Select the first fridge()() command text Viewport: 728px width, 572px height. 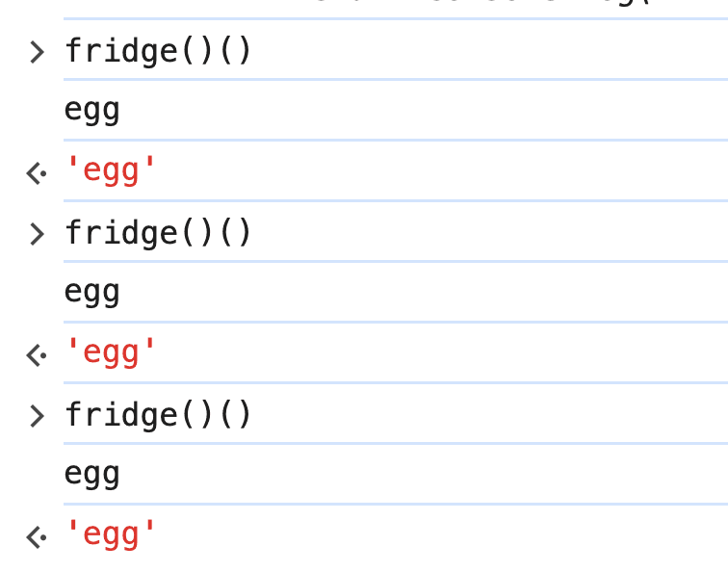pos(158,50)
